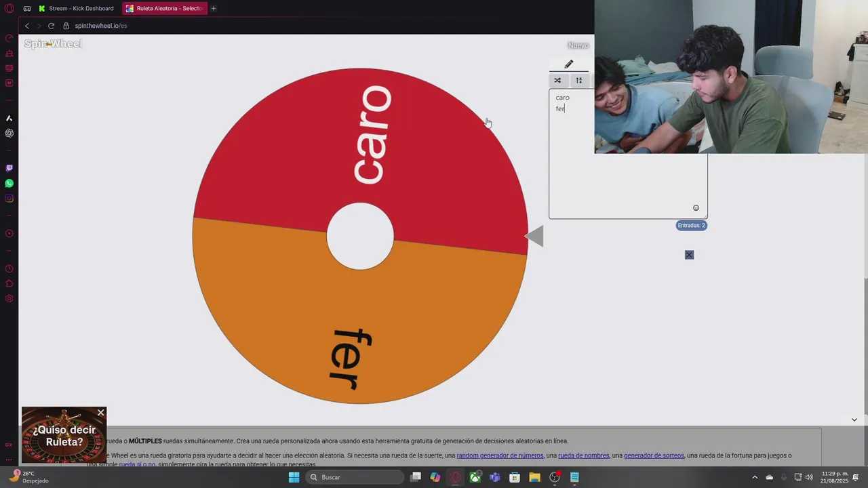Close the ¿Quiso decir Ruleta? ad
Viewport: 868px width, 488px height.
(x=100, y=413)
